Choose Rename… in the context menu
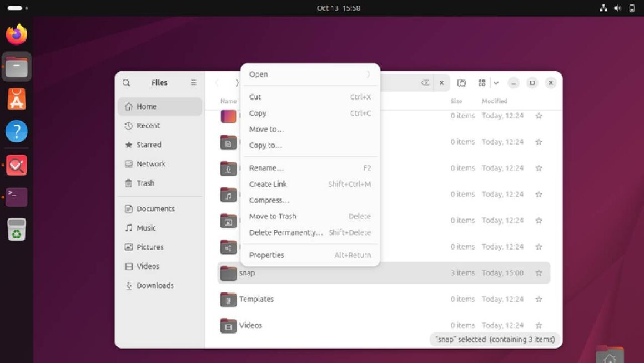 (310, 168)
